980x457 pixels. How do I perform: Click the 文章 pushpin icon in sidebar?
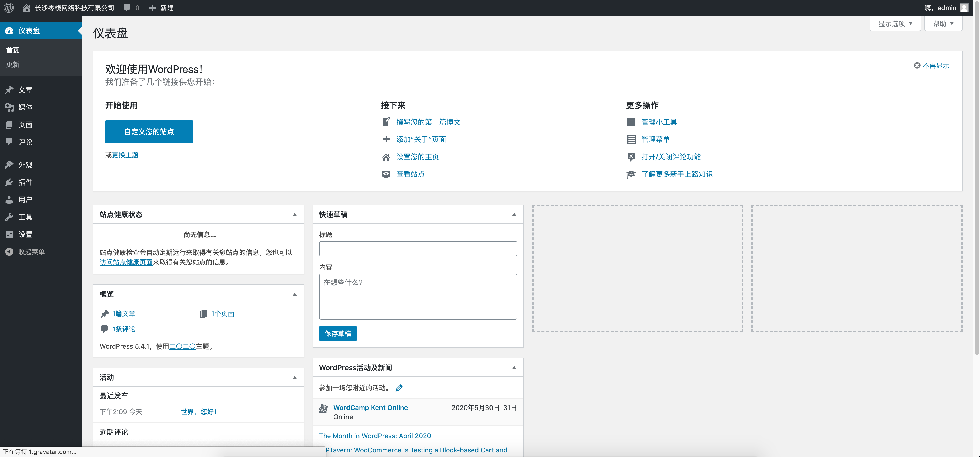coord(9,90)
